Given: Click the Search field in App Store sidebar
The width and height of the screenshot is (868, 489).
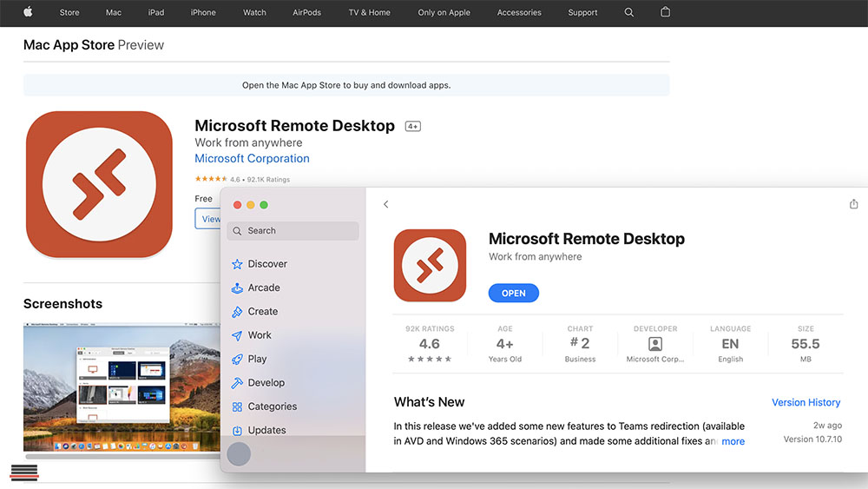Looking at the screenshot, I should 293,231.
